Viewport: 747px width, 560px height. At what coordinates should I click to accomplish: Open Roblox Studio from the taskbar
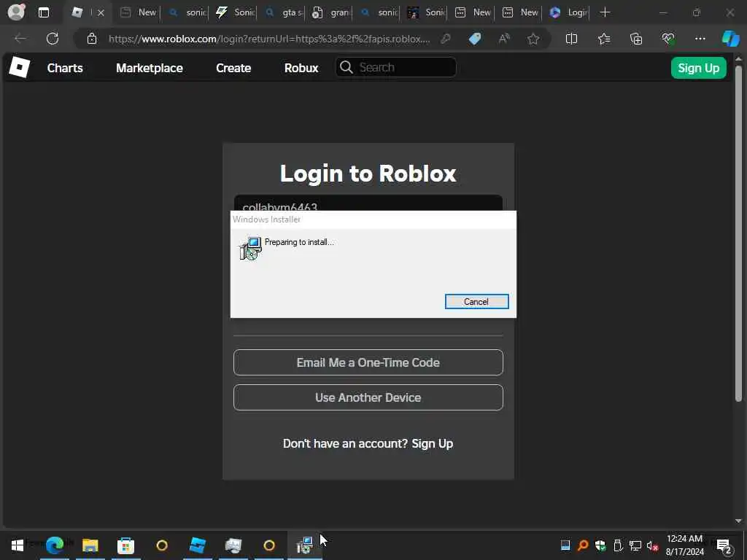pos(197,545)
